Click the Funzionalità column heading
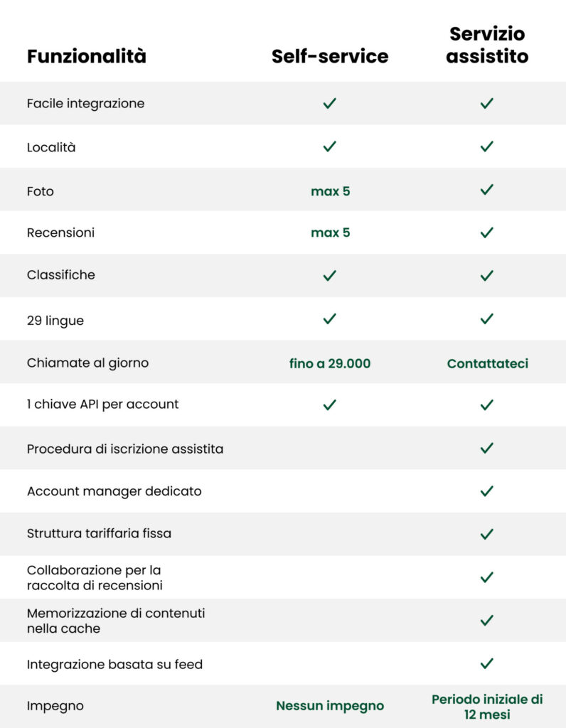This screenshot has height=728, width=566. pos(86,56)
